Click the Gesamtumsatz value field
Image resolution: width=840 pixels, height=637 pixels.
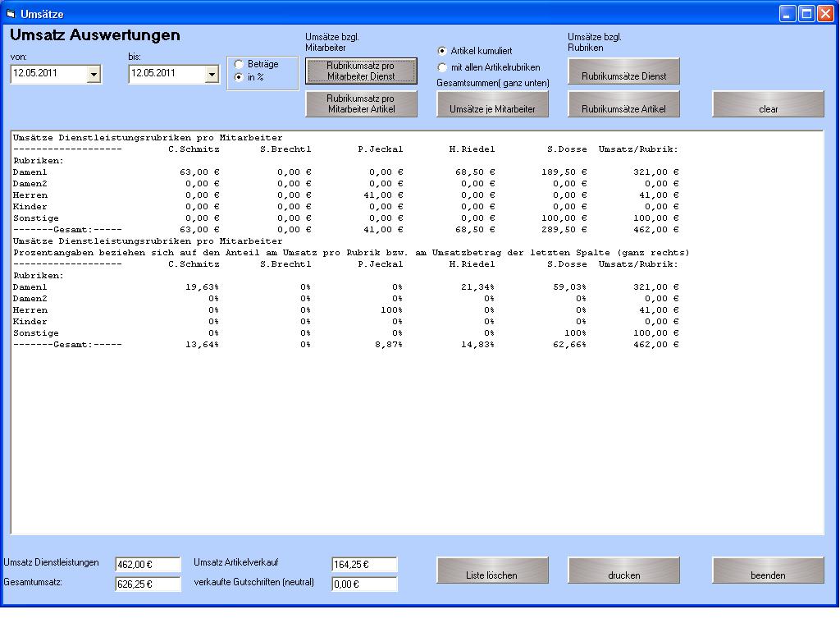point(148,584)
